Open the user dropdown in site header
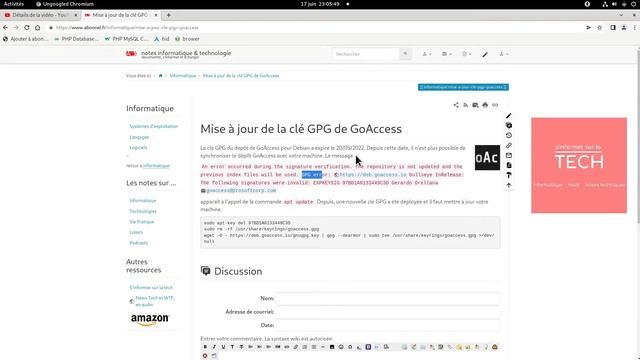 tap(427, 54)
